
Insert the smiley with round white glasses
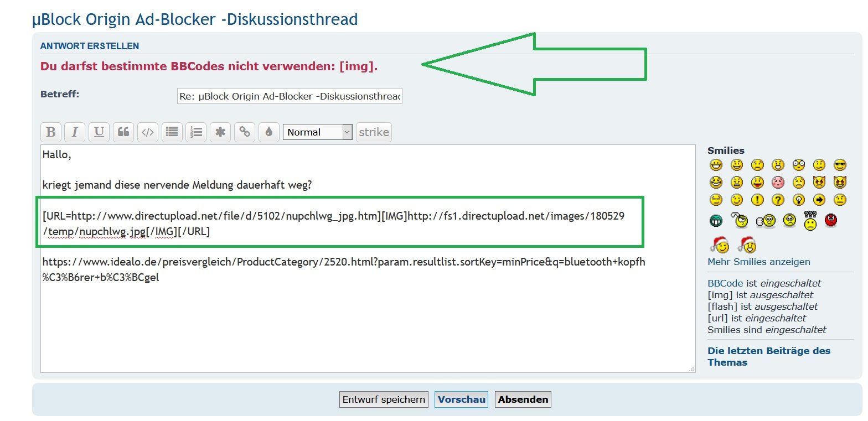(798, 165)
